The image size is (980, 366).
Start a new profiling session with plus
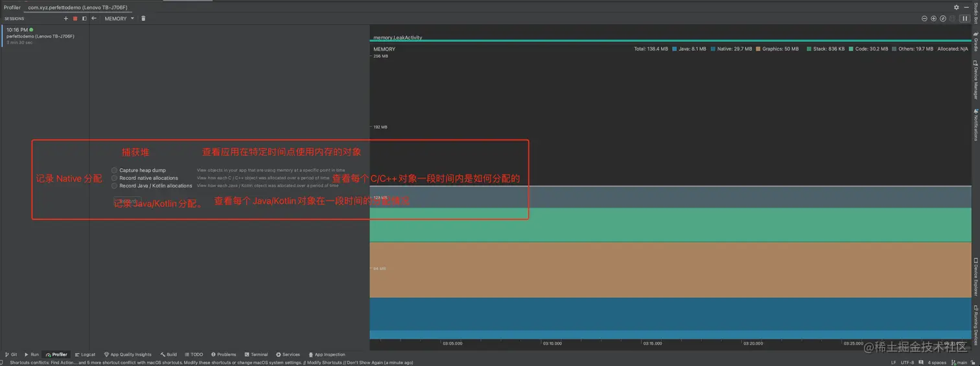point(66,19)
